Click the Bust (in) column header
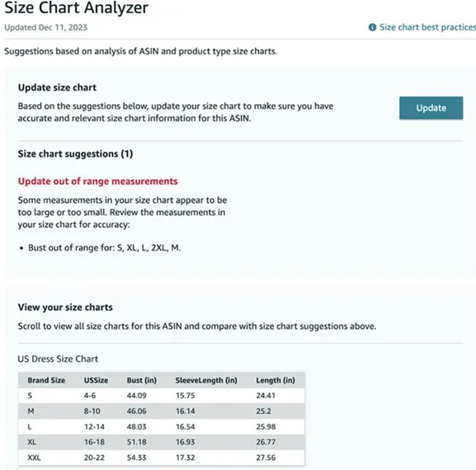This screenshot has width=476, height=470. pos(142,380)
